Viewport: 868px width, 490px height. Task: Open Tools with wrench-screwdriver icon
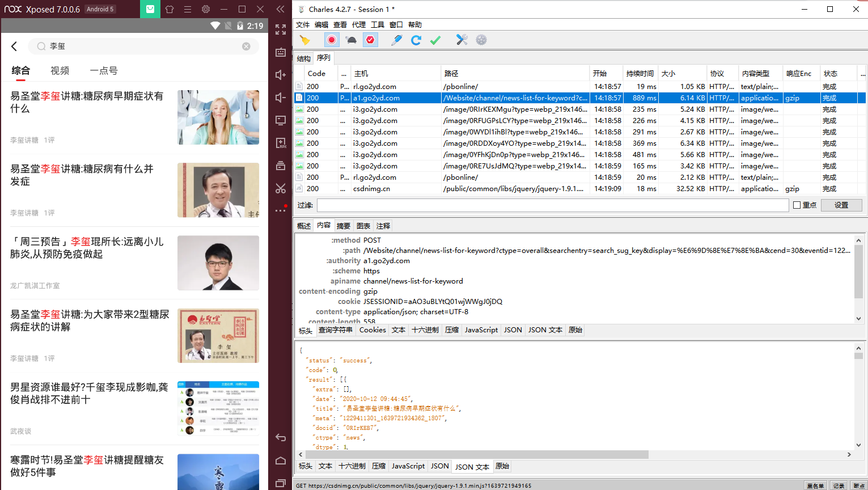pyautogui.click(x=462, y=40)
